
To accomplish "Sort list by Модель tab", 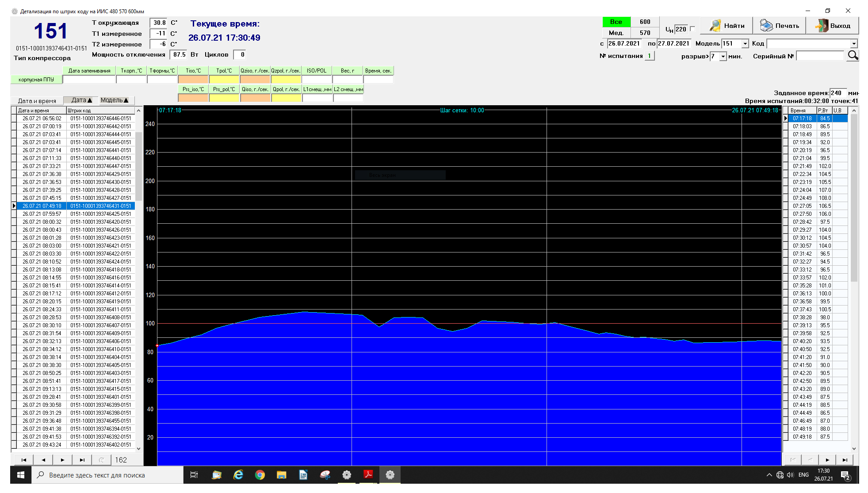I will coord(114,100).
